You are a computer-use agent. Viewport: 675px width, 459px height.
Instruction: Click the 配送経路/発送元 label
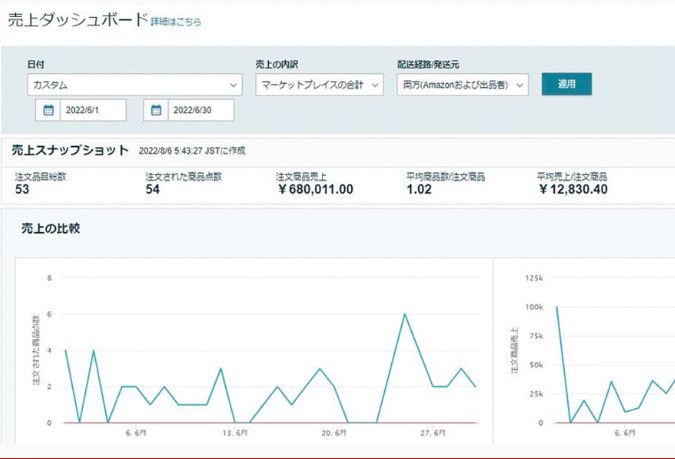click(428, 65)
